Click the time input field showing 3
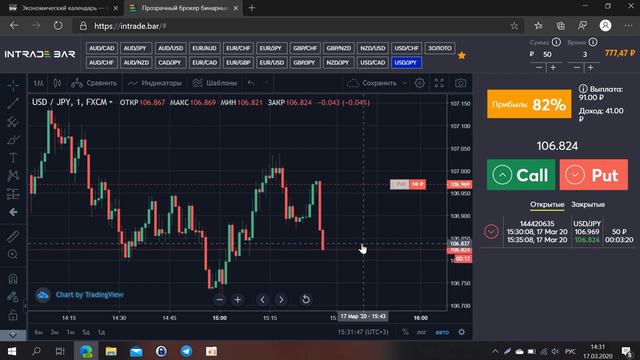Viewport: 640px width, 360px height. click(584, 54)
